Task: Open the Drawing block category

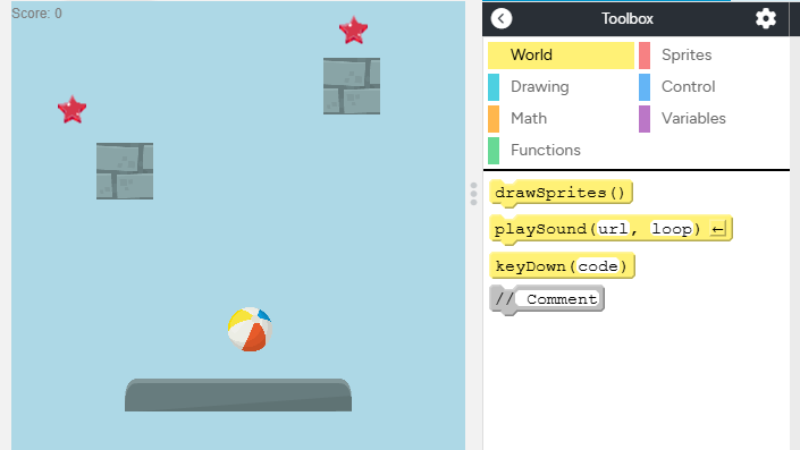Action: (539, 87)
